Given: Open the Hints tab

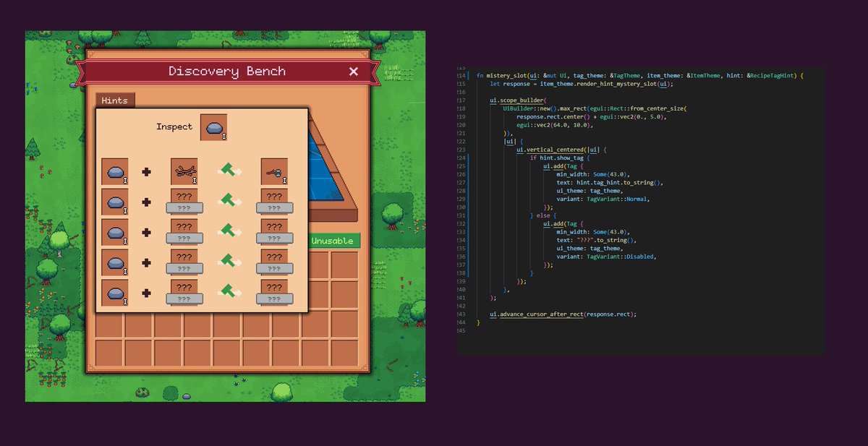Looking at the screenshot, I should (115, 100).
